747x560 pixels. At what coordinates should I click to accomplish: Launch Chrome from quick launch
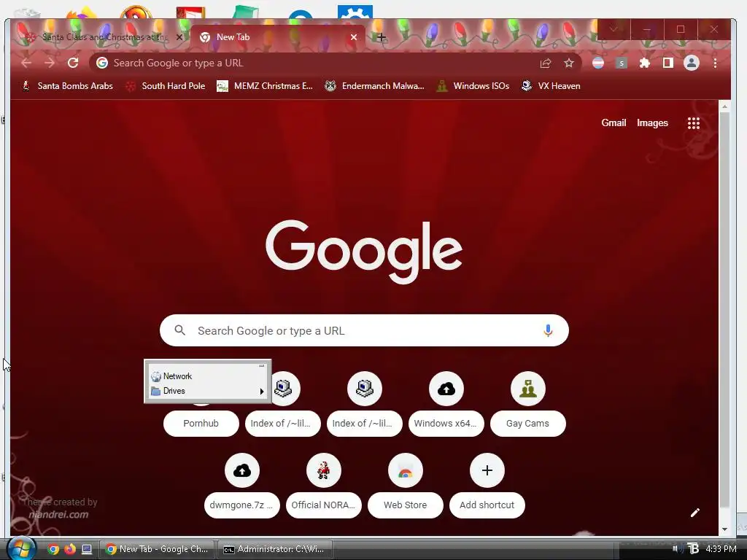[x=53, y=549]
